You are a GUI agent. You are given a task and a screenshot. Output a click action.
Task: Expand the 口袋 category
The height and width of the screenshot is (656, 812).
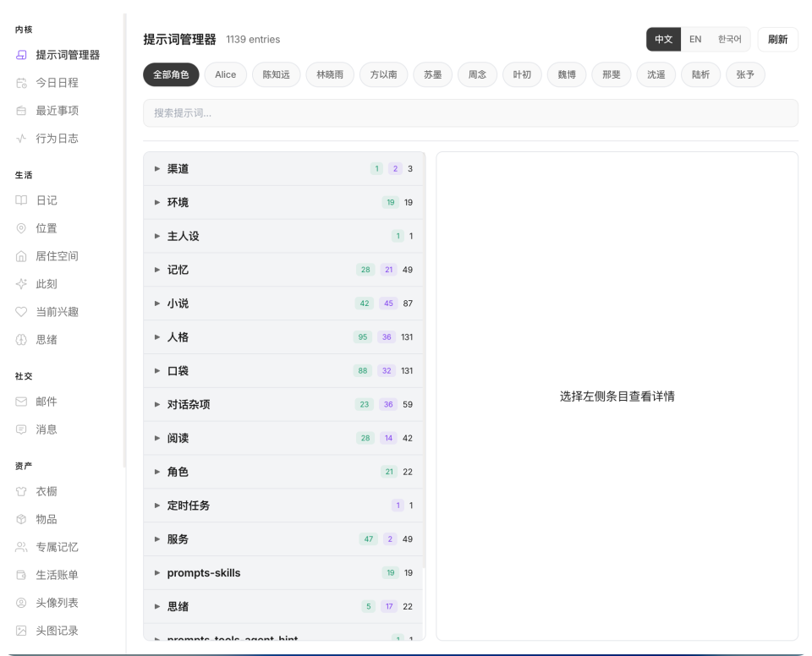283,371
